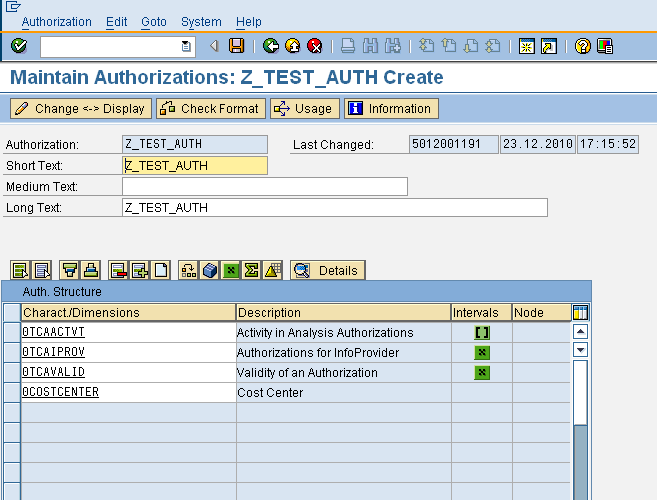
Task: Click the green Back arrow icon
Action: click(x=271, y=46)
